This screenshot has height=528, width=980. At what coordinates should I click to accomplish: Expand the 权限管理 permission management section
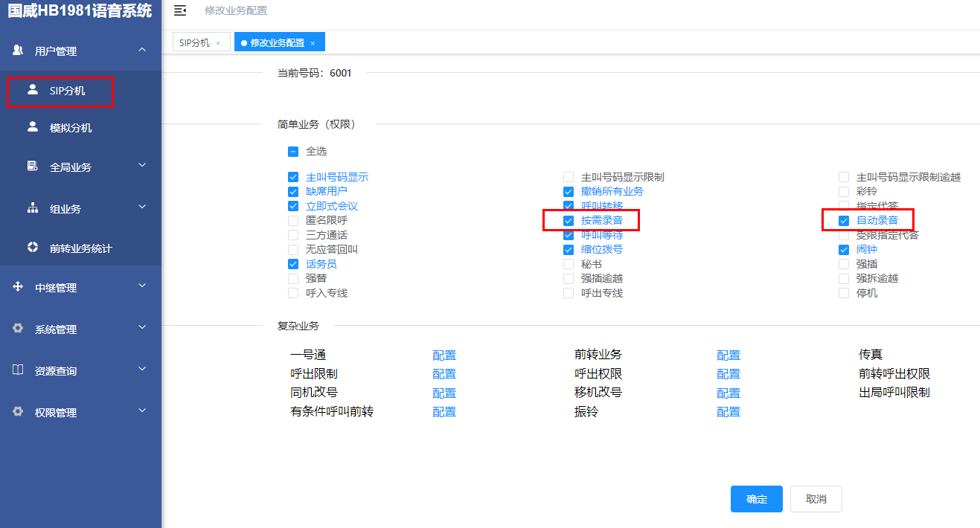(x=17, y=411)
